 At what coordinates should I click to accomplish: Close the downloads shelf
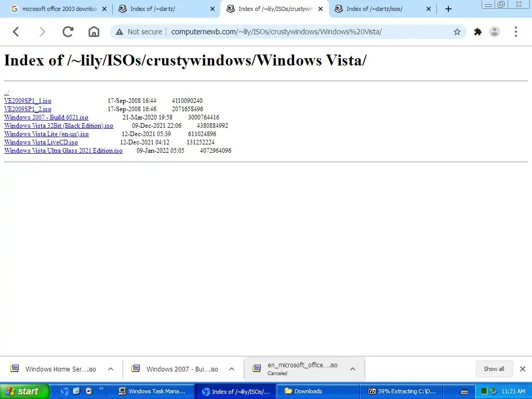point(523,369)
